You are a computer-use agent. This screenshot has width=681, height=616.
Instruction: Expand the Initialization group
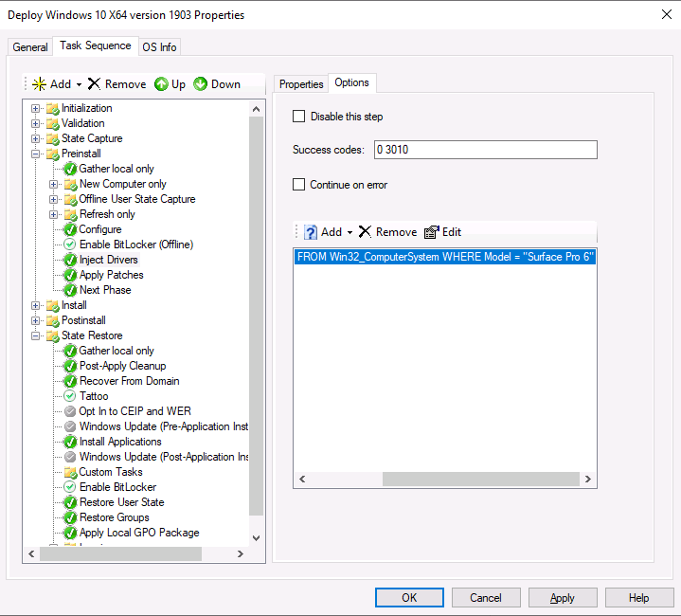pyautogui.click(x=36, y=109)
